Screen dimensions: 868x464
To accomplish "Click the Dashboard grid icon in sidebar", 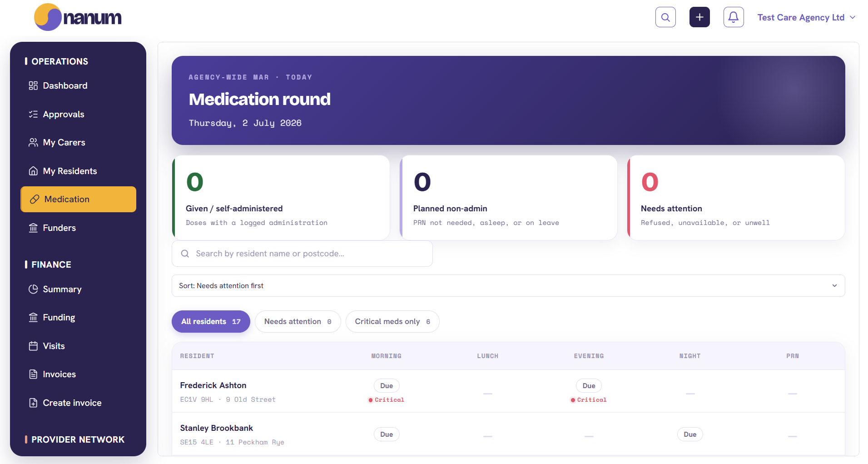I will pyautogui.click(x=33, y=85).
